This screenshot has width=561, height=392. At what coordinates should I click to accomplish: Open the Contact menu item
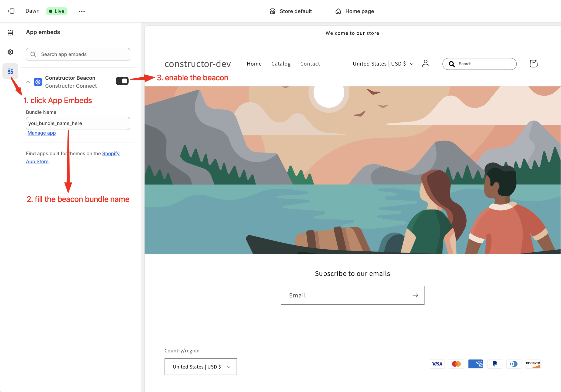tap(310, 64)
